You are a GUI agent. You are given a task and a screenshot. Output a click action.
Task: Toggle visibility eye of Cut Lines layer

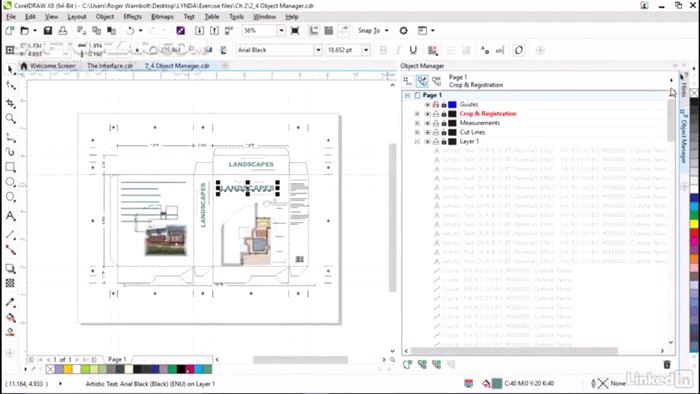click(427, 133)
